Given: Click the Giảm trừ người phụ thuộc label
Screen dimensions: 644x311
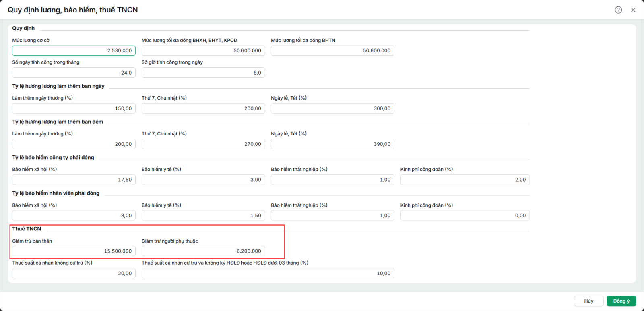Looking at the screenshot, I should [x=170, y=241].
